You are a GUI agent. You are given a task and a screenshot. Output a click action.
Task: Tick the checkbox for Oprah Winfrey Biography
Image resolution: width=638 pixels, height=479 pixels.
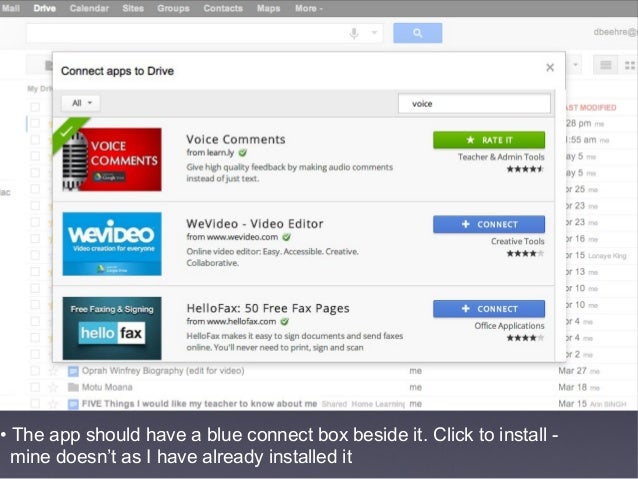tap(35, 371)
